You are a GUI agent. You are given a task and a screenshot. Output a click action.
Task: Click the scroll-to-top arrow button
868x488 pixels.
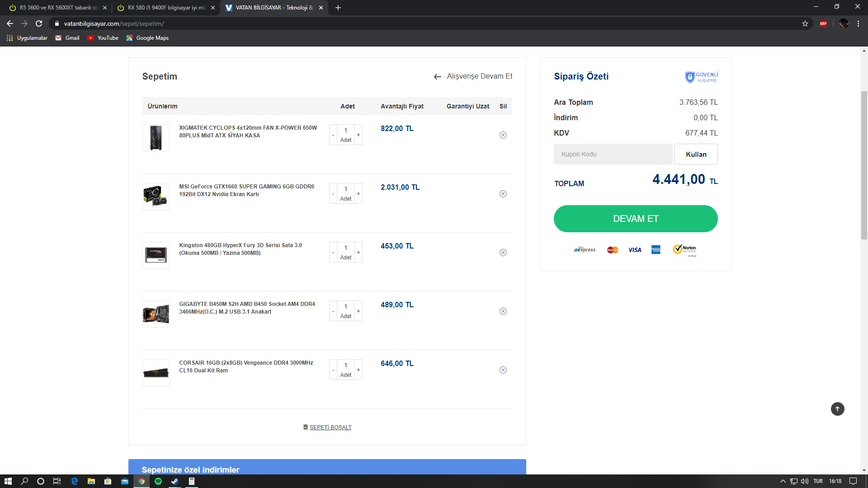[x=837, y=409]
